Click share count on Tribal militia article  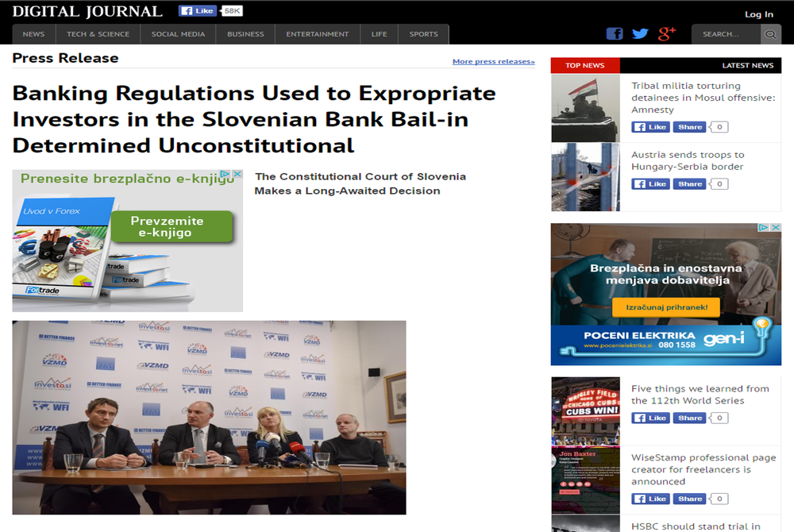[719, 127]
